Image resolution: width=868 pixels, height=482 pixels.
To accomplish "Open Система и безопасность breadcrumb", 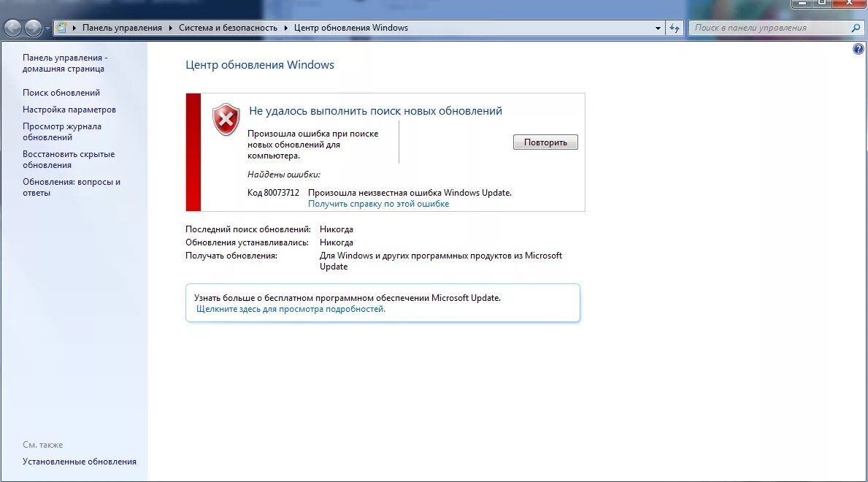I will 228,28.
